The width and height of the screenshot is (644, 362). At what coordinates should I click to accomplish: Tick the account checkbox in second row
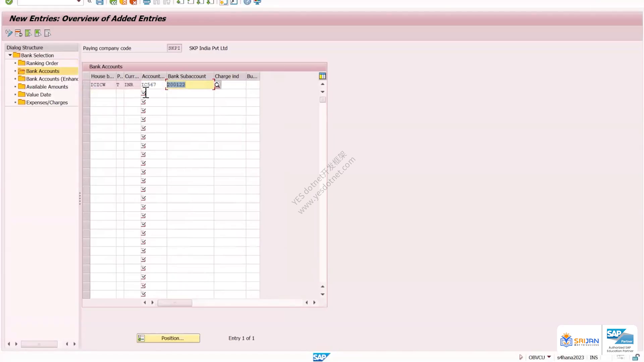(144, 93)
